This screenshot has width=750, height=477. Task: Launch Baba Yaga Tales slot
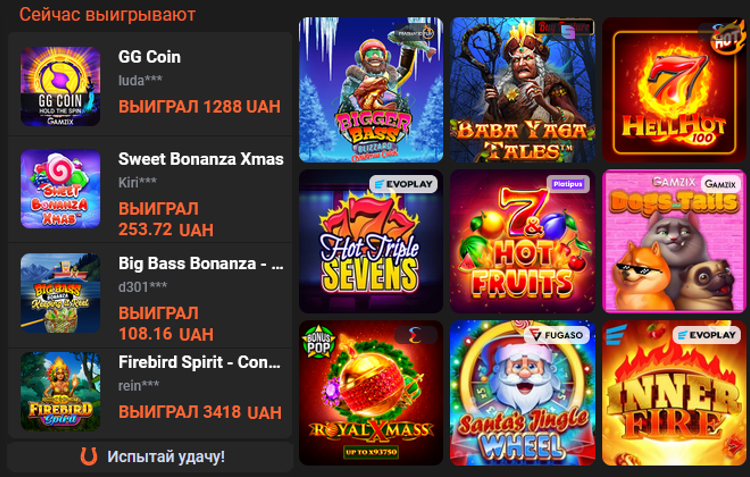click(x=522, y=90)
